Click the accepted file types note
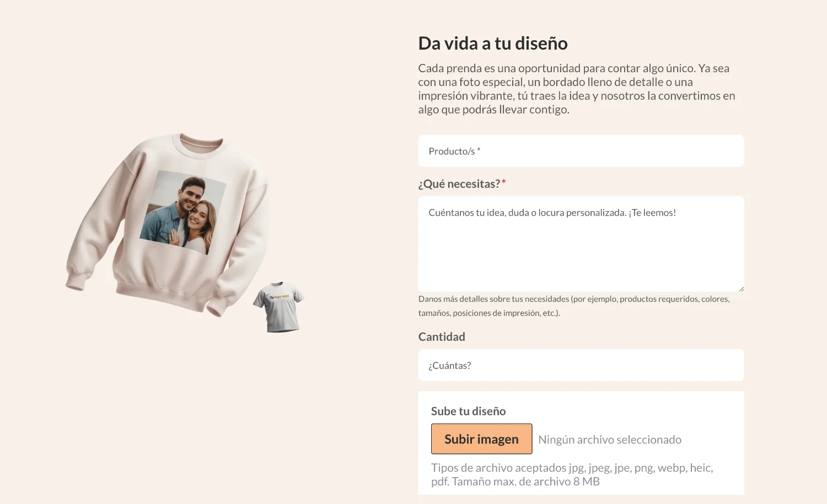 572,474
